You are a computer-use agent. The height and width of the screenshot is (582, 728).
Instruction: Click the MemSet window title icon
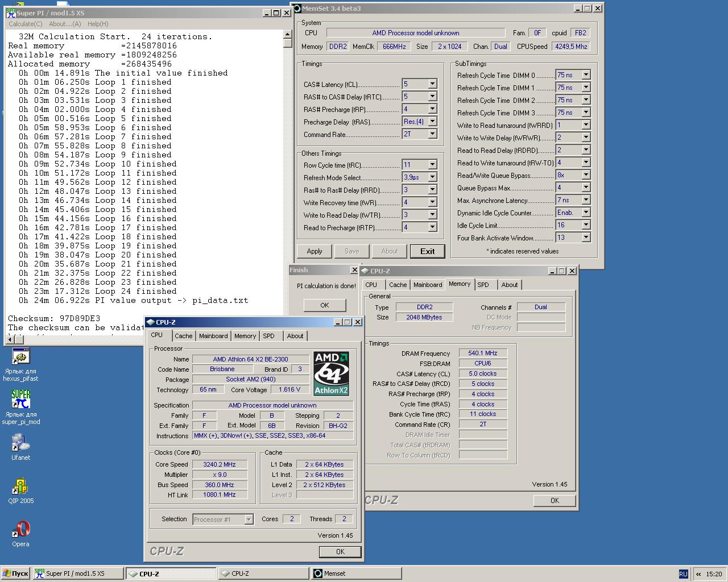(296, 9)
